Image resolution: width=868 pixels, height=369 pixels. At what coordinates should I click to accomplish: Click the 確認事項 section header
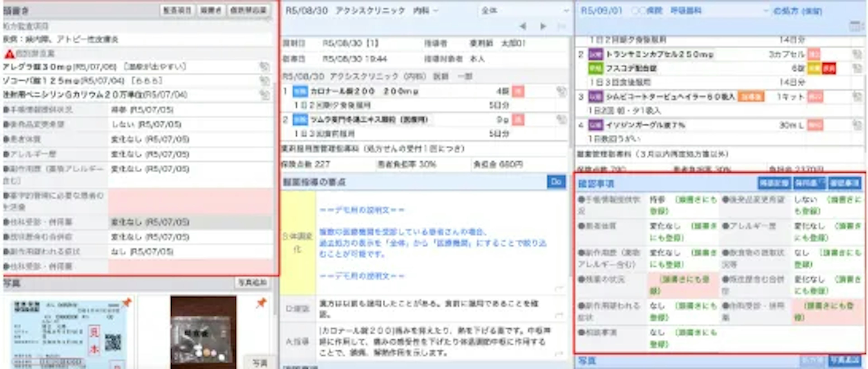coord(596,184)
